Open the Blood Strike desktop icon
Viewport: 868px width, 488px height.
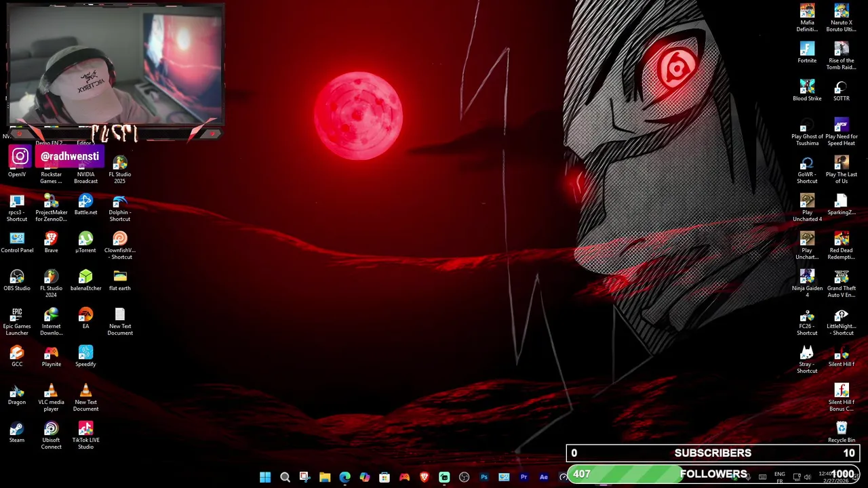(807, 90)
